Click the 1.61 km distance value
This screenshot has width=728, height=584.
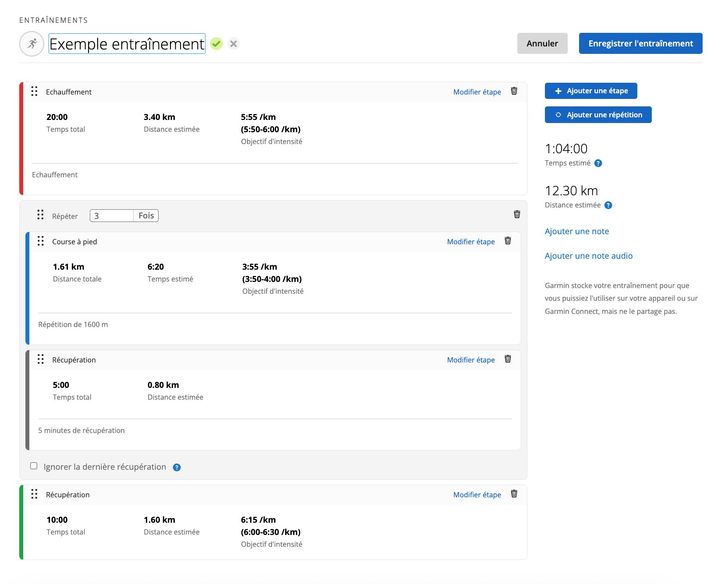click(69, 267)
